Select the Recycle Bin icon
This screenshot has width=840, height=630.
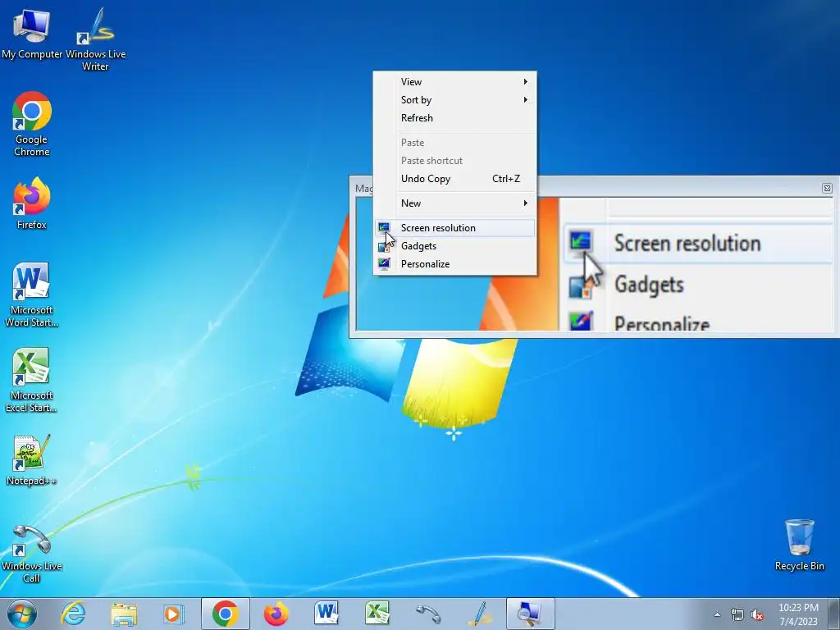coord(799,545)
